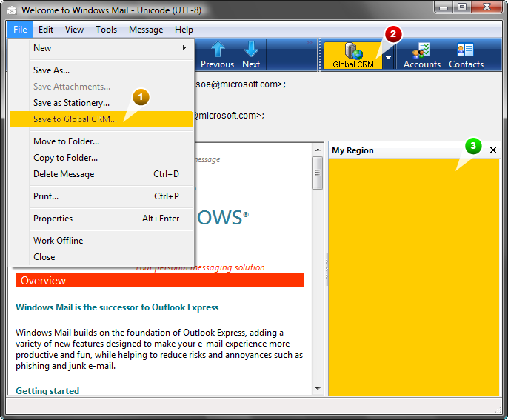The height and width of the screenshot is (420, 508).
Task: Click the Overview heading banner
Action: point(159,280)
